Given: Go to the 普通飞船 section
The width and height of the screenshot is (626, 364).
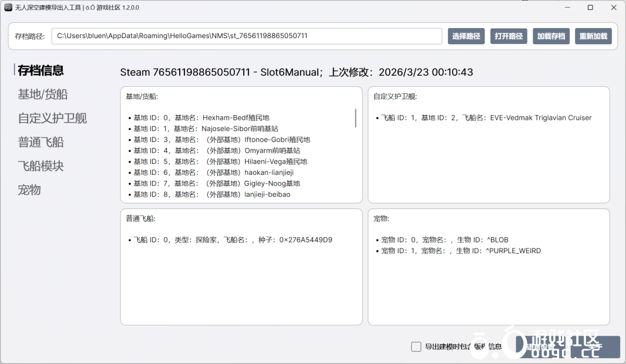Looking at the screenshot, I should (x=41, y=143).
